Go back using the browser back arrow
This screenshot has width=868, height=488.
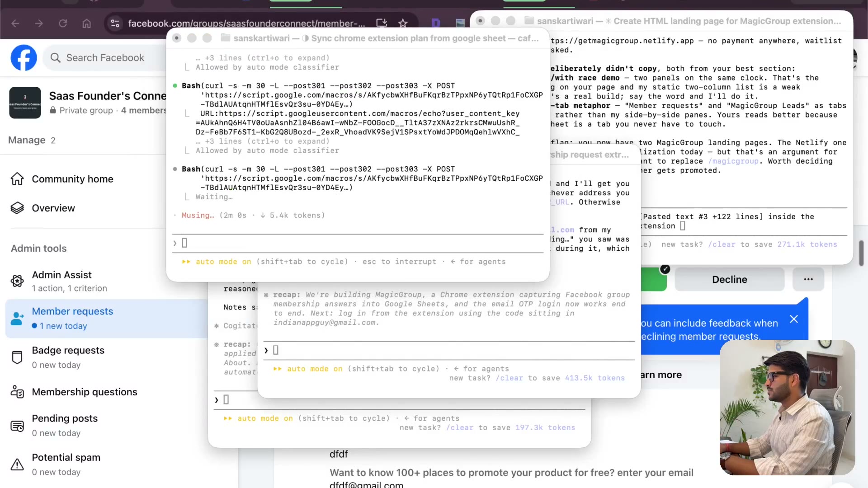coord(15,23)
